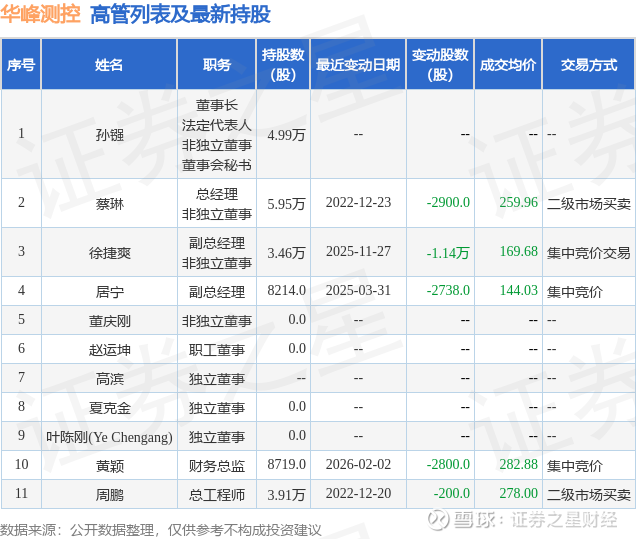This screenshot has width=636, height=539.
Task: Click the average price 169.68
Action: (x=518, y=251)
